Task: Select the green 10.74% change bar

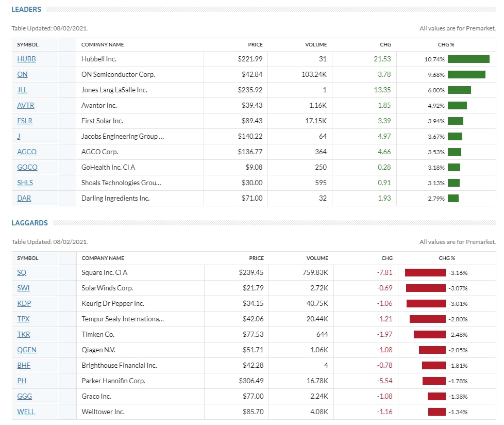Action: [x=468, y=59]
